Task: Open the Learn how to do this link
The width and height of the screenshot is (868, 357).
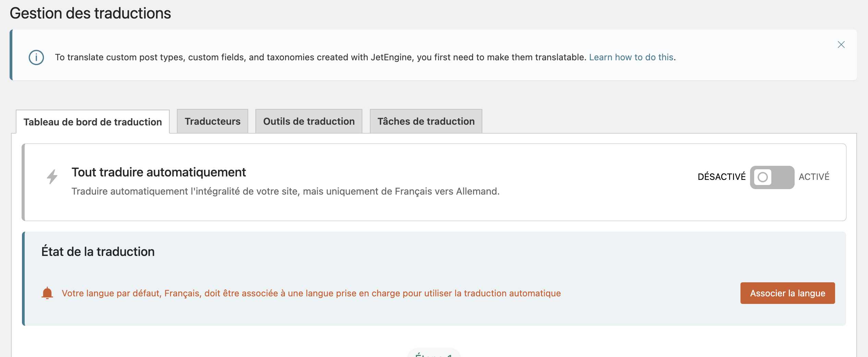Action: point(631,57)
